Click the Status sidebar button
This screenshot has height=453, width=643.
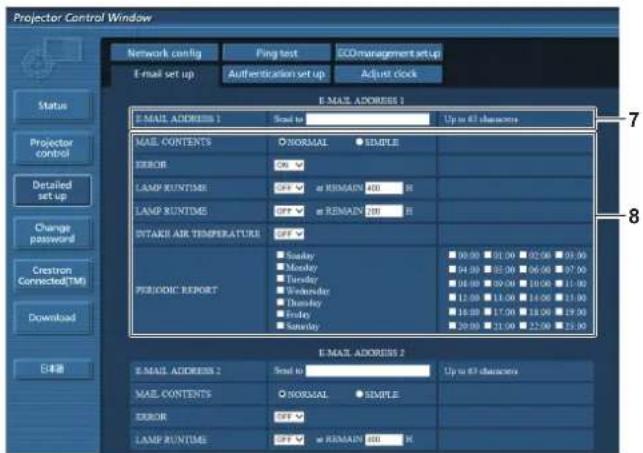click(52, 106)
